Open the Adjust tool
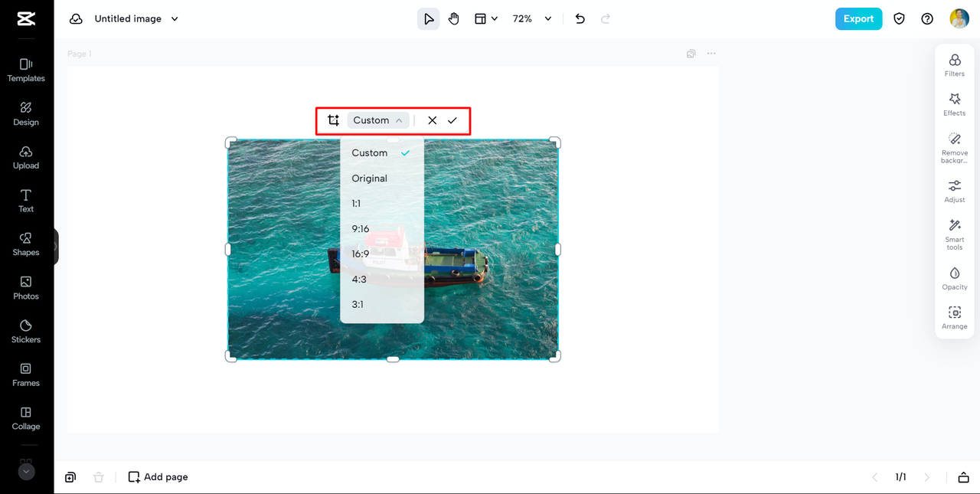This screenshot has width=980, height=494. pos(955,191)
